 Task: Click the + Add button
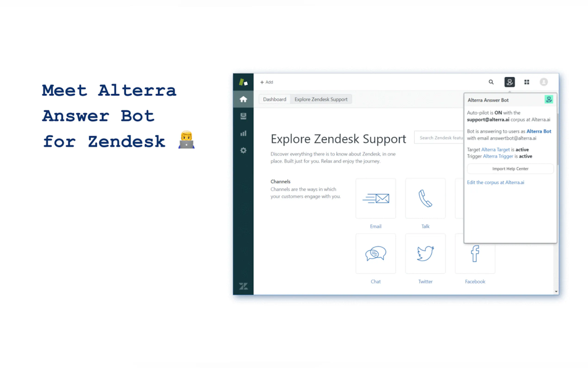267,82
